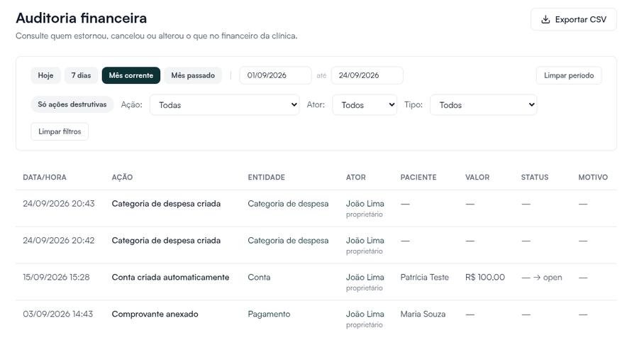
Task: Toggle the Só ações destrutivas filter
Action: point(72,104)
